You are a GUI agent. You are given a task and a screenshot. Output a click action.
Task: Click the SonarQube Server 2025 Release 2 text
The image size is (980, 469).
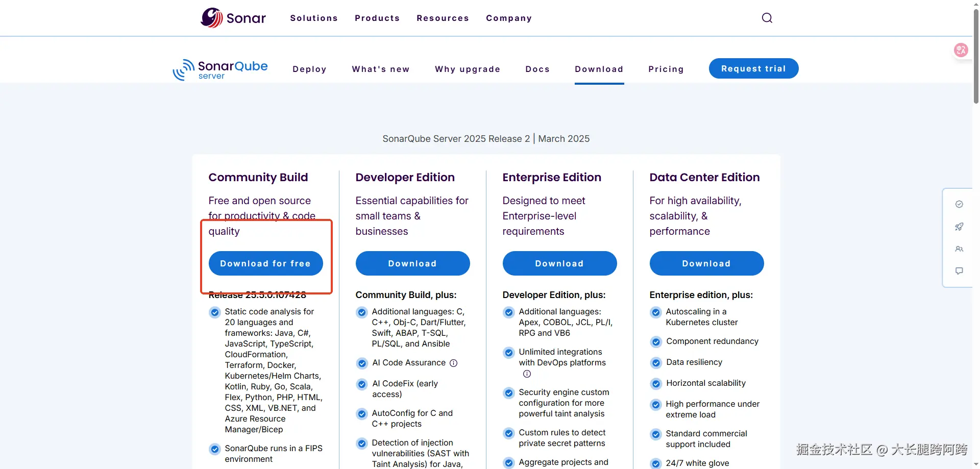456,139
